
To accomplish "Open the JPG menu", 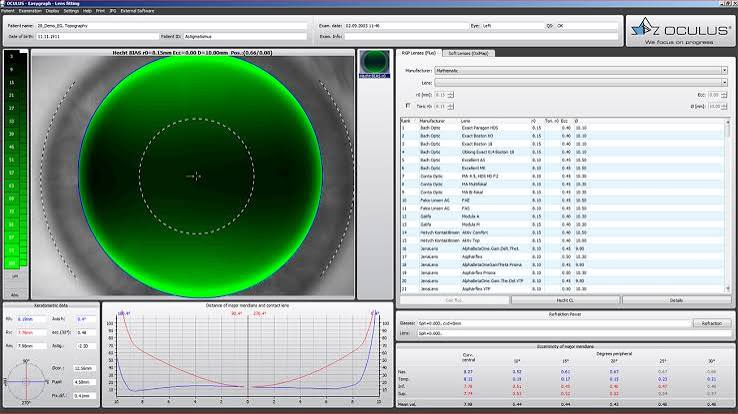I will (113, 10).
